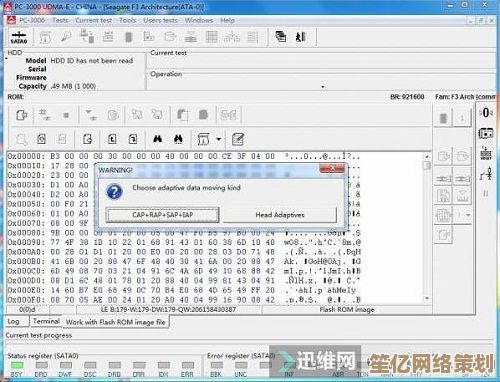Screen dimensions: 500x382
Task: Click the greyed grid table icon in top toolbar
Action: coord(212,37)
